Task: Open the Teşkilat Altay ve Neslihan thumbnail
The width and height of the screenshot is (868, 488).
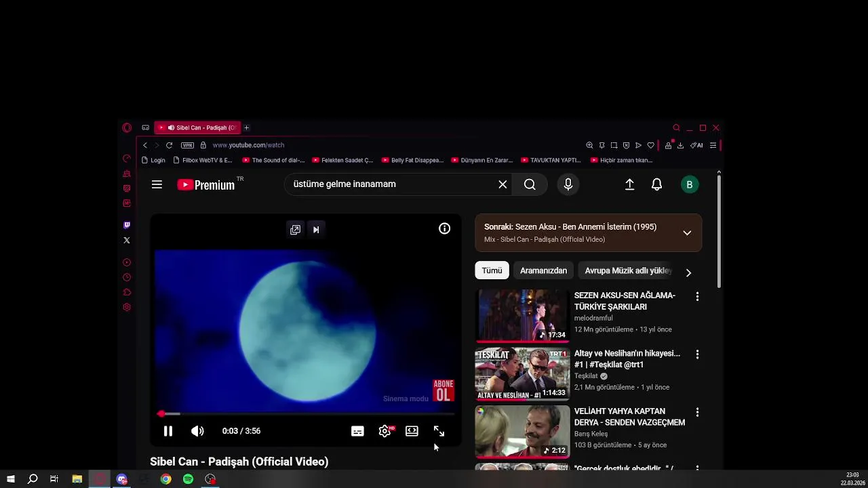Action: click(x=522, y=374)
